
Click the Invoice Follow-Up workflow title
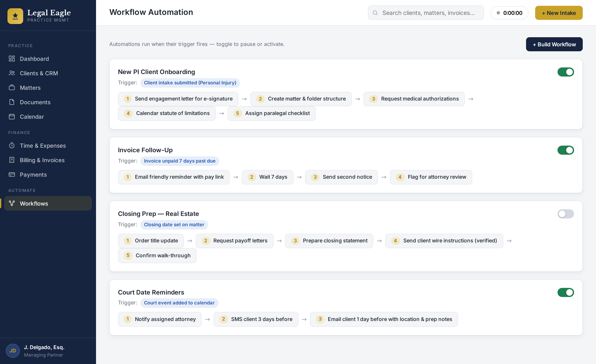pos(145,150)
